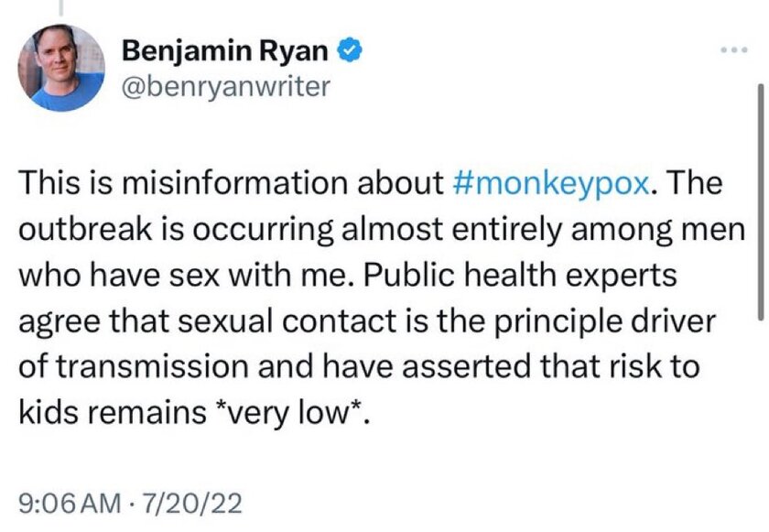
Task: Click the phrase "almost entirely among men"
Action: pyautogui.click(x=543, y=230)
